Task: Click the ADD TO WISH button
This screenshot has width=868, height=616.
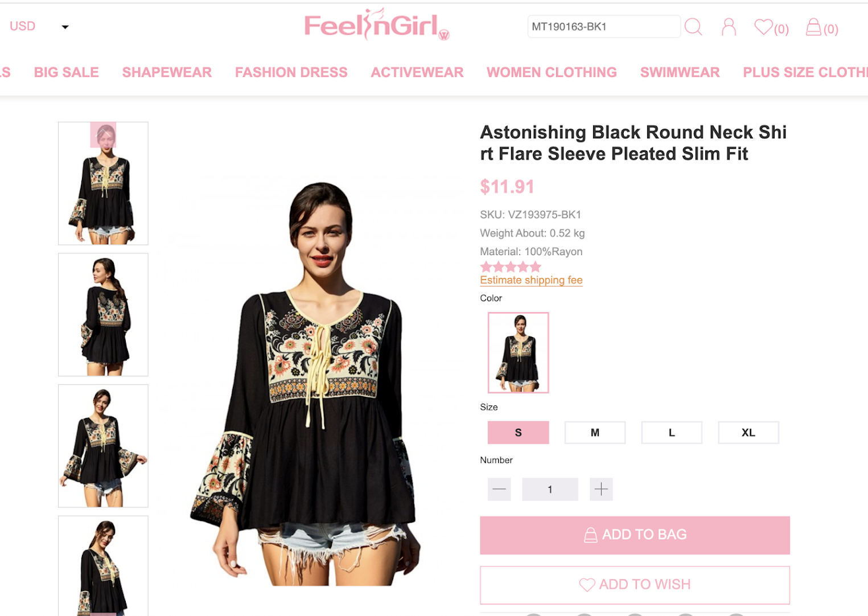Action: click(x=635, y=585)
